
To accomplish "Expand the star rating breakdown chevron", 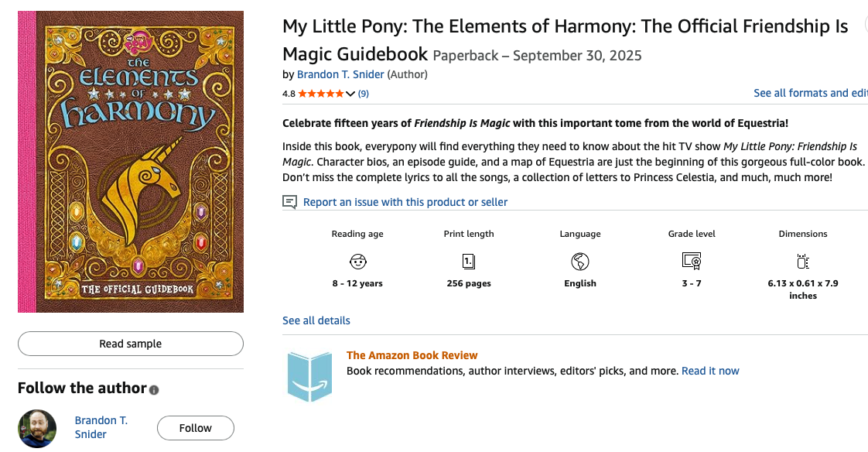I will (x=350, y=94).
